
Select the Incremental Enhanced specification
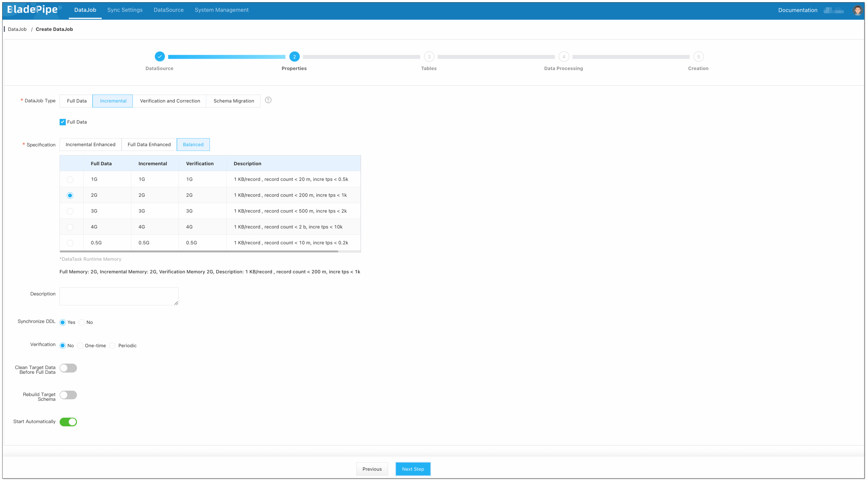(90, 144)
